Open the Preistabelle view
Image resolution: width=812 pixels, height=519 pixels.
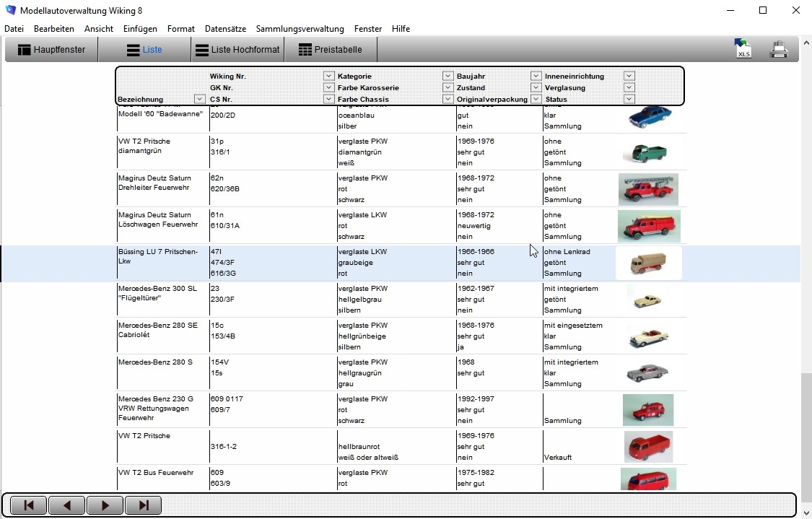click(331, 50)
